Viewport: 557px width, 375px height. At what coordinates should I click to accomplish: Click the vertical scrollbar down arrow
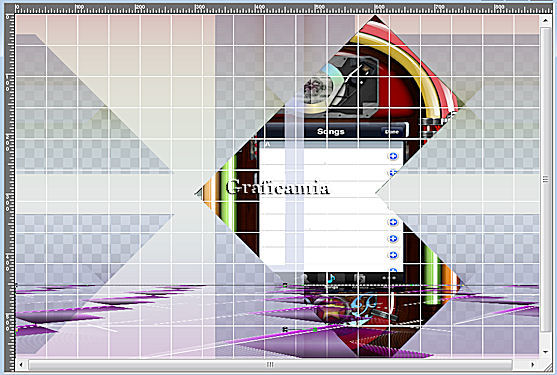[x=545, y=352]
